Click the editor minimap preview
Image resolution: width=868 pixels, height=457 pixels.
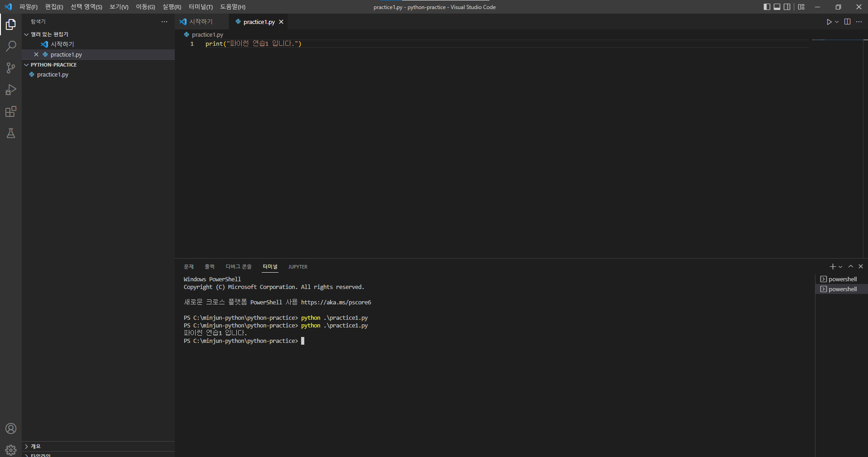(x=837, y=40)
